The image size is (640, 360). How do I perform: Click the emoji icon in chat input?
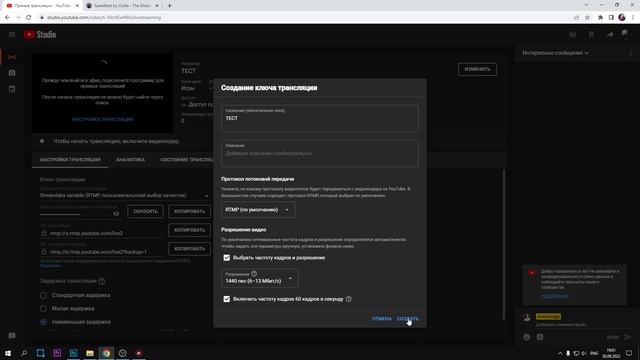[x=527, y=337]
